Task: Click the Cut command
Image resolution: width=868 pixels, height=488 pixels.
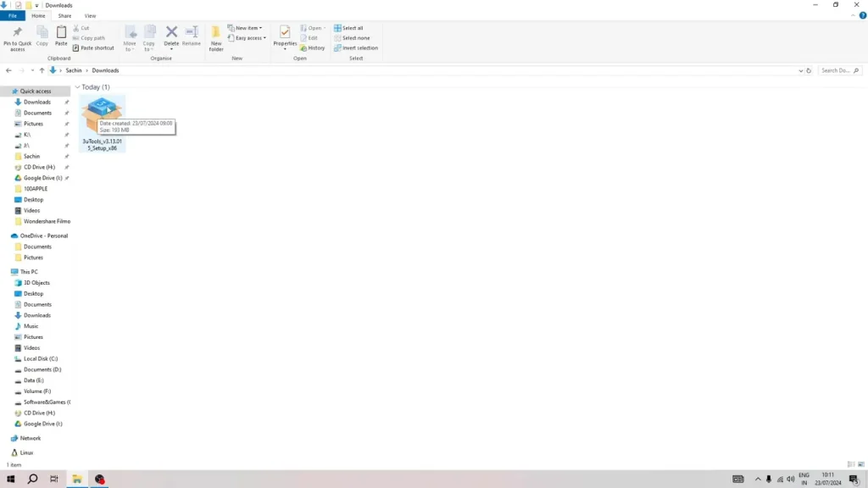Action: [x=81, y=28]
